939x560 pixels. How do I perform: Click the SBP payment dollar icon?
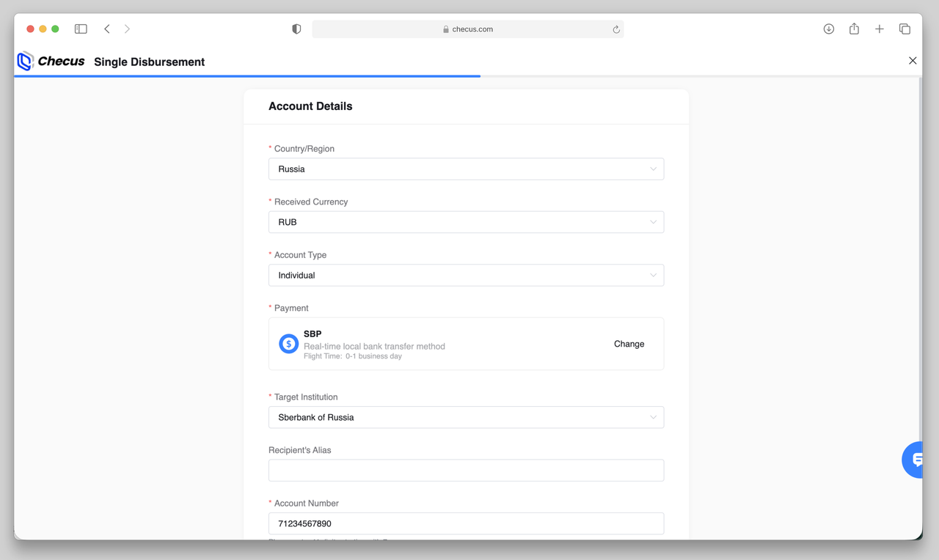click(x=288, y=344)
